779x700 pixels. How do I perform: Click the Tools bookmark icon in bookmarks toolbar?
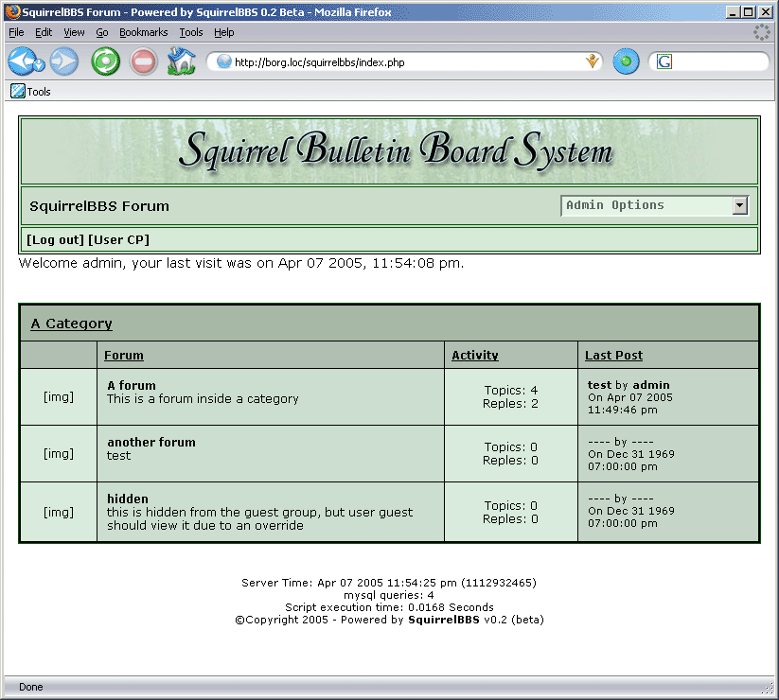18,91
